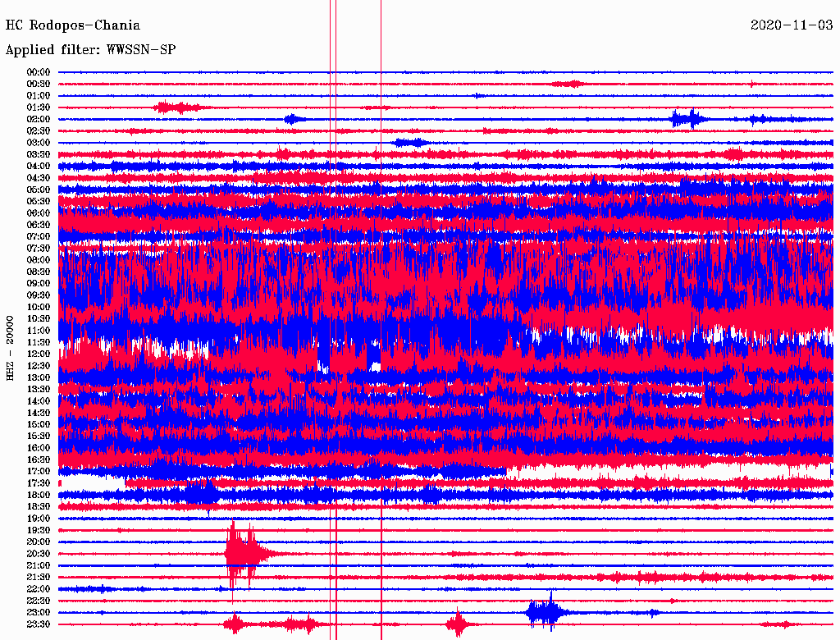
Task: Click the HHZ - 20000 axis label
Action: [10, 349]
